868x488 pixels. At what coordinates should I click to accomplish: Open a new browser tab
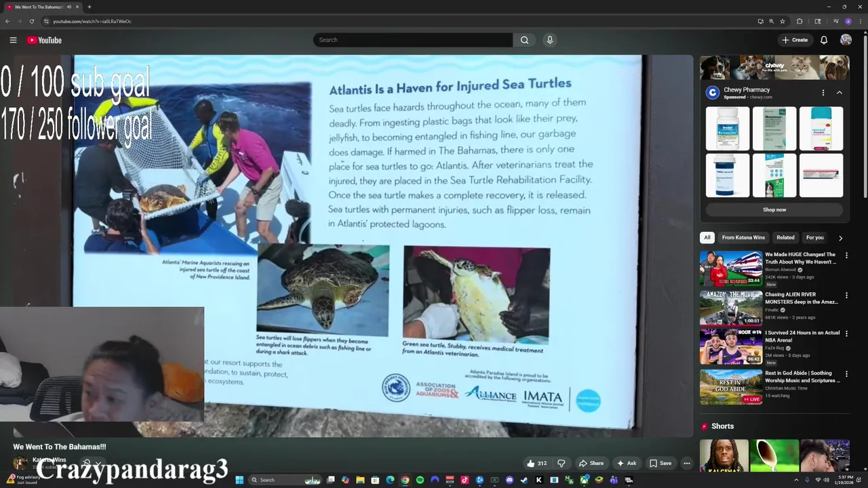89,7
